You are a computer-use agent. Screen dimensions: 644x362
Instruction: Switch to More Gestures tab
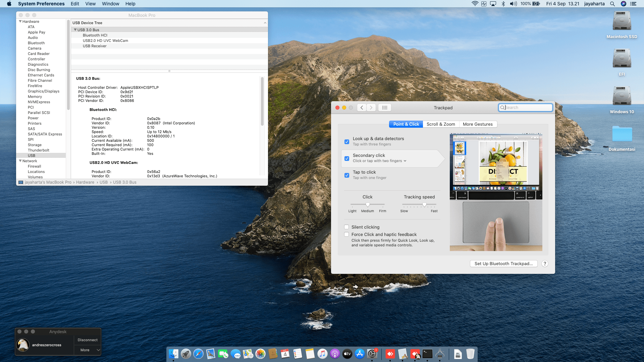coord(478,124)
